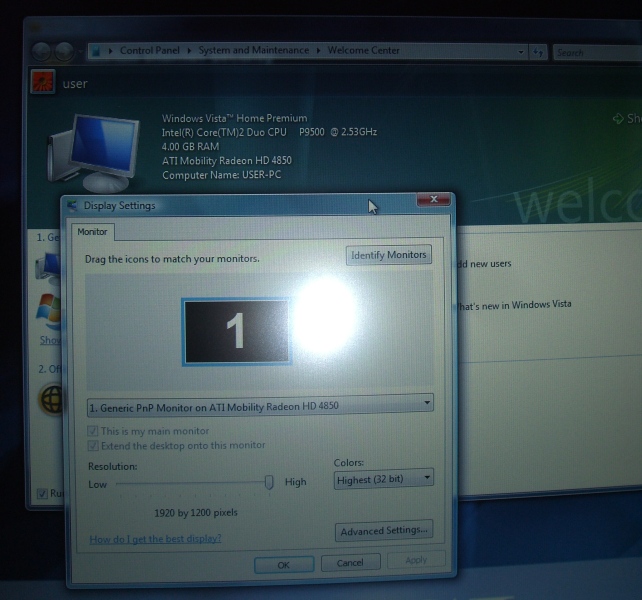This screenshot has height=600, width=642.
Task: Select the monitor 1 preview box
Action: click(x=237, y=331)
